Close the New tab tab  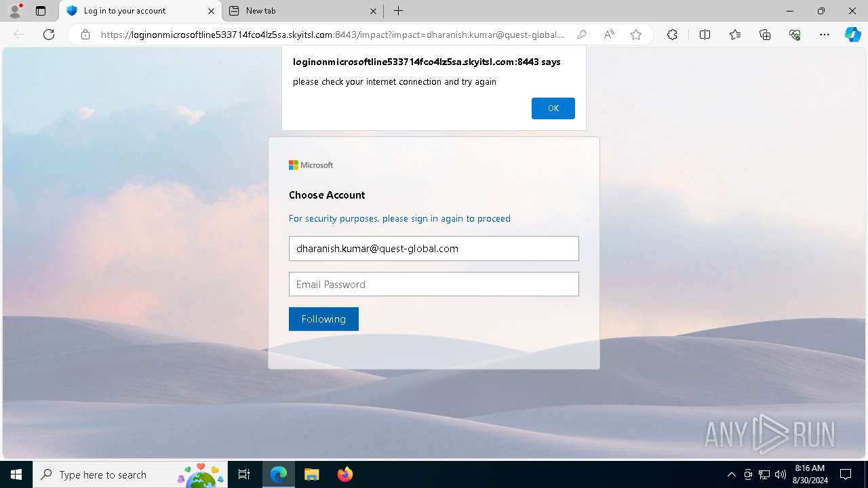[x=373, y=11]
